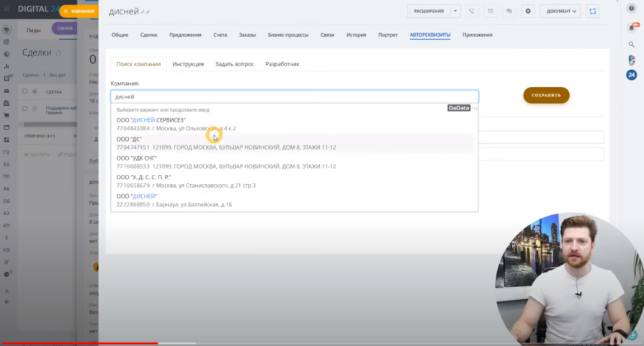Open the ОБ sidebar item
The height and width of the screenshot is (346, 644).
click(x=6, y=201)
